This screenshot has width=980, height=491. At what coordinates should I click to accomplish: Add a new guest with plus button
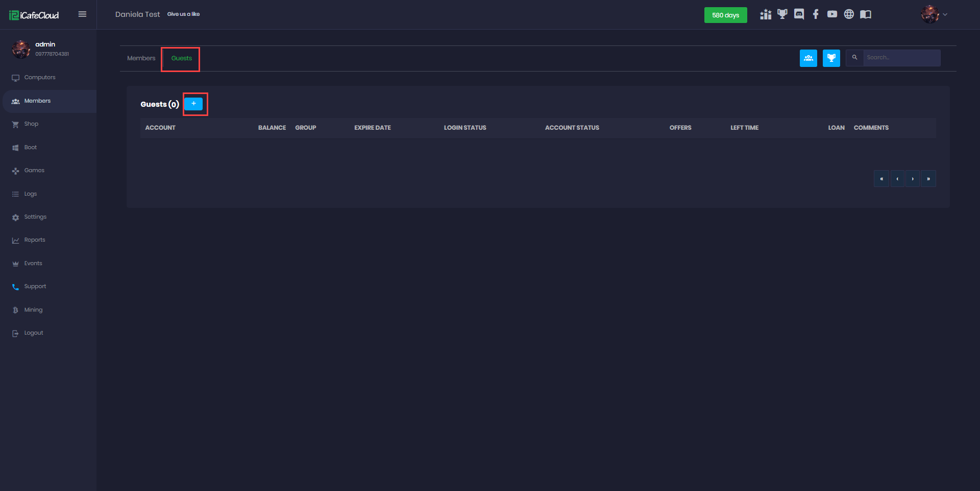(x=193, y=104)
